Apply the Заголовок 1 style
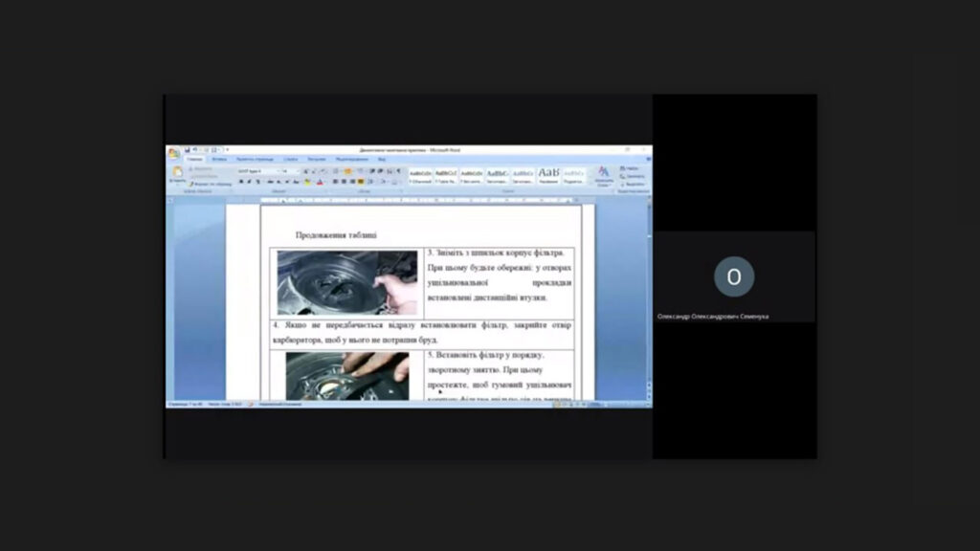 tap(497, 176)
